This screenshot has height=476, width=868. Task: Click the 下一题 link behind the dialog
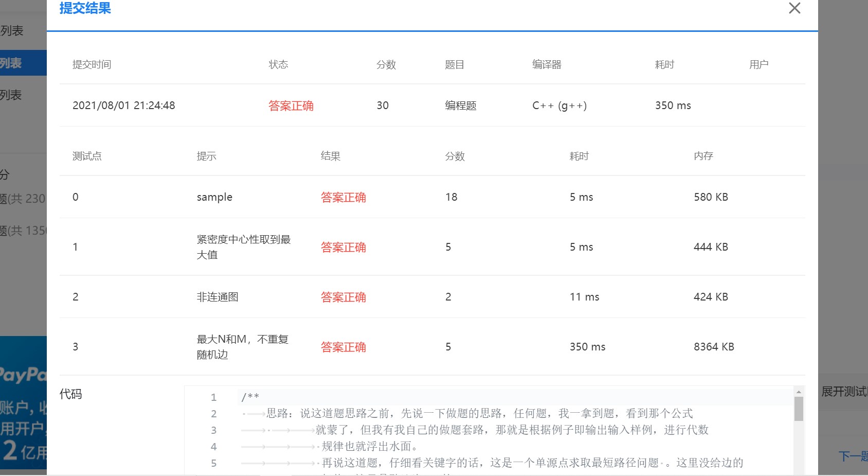coord(853,456)
